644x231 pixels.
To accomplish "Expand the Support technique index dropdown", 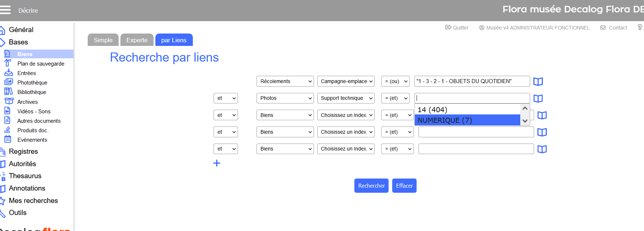I will click(x=346, y=98).
